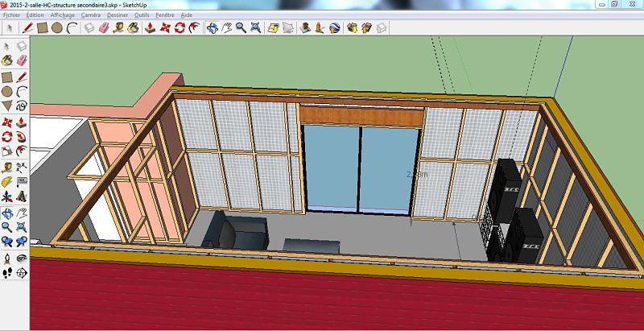The height and width of the screenshot is (331, 644).
Task: Select the Polygon tool in left toolbar
Action: pos(7,105)
